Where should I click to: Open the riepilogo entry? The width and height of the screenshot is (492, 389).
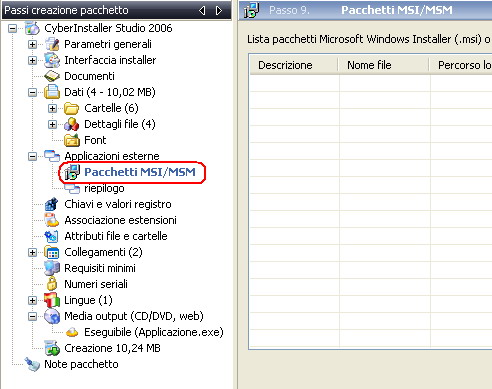point(104,188)
